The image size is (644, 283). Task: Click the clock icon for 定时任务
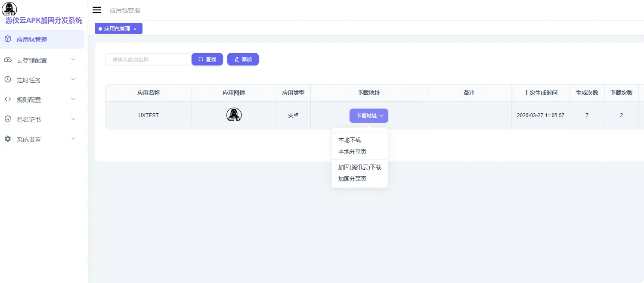coord(8,80)
